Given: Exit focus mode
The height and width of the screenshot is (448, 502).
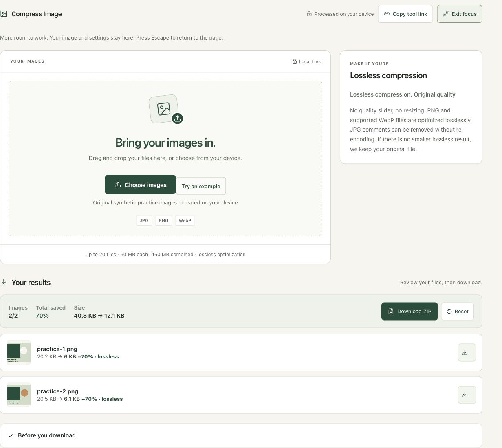Looking at the screenshot, I should (x=459, y=14).
